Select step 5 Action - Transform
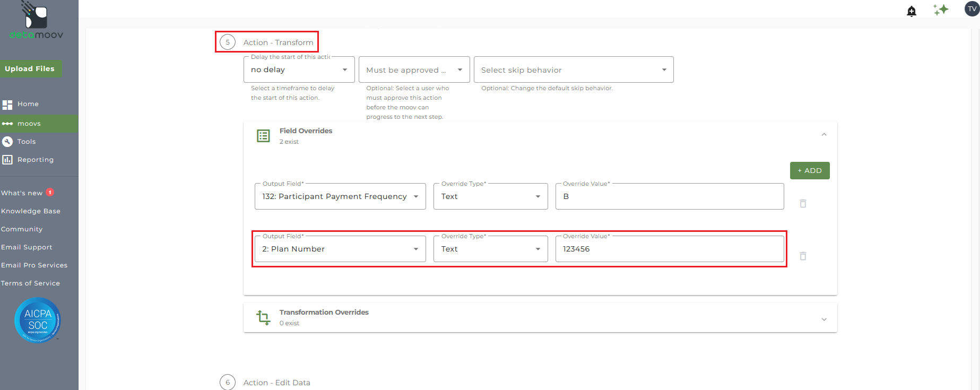The image size is (980, 390). [x=267, y=42]
